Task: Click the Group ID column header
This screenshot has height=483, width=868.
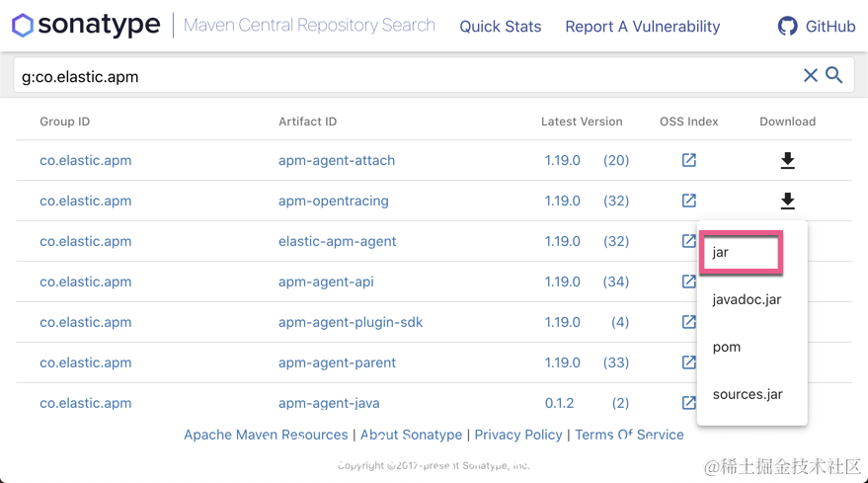Action: (x=65, y=121)
